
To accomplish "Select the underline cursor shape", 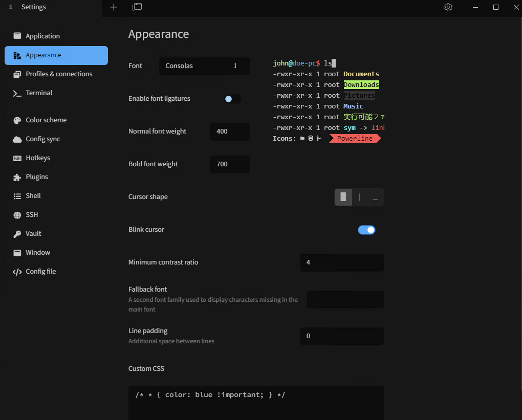I will pyautogui.click(x=375, y=197).
